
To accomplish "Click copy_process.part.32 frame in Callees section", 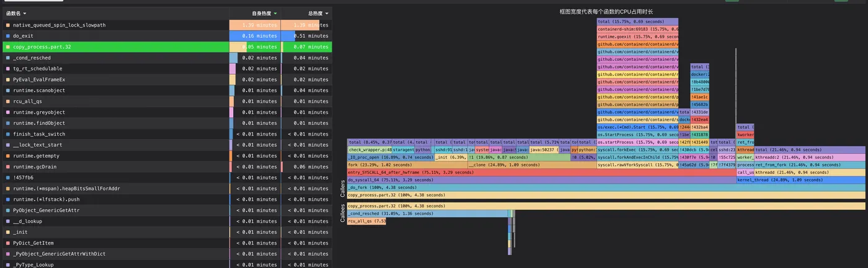I will 606,206.
